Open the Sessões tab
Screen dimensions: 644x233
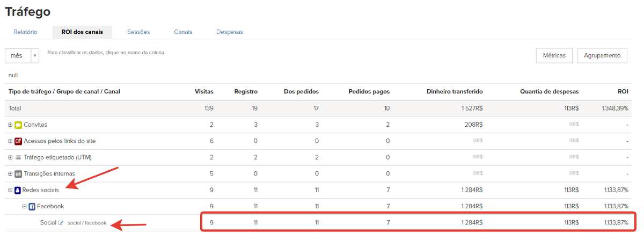tap(138, 32)
